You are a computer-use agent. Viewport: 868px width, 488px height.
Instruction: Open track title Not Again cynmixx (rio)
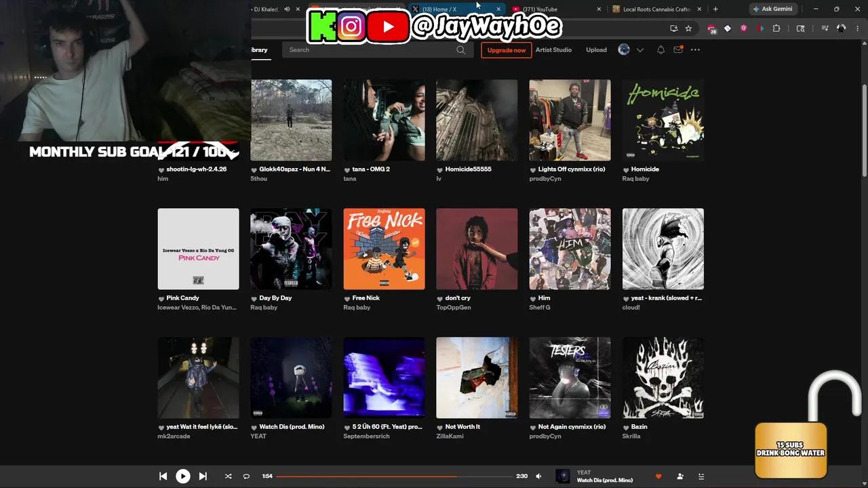point(572,427)
